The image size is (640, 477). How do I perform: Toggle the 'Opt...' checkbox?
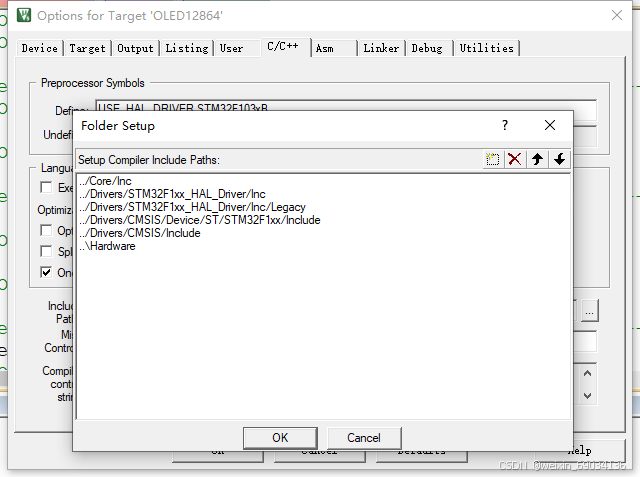pyautogui.click(x=46, y=230)
